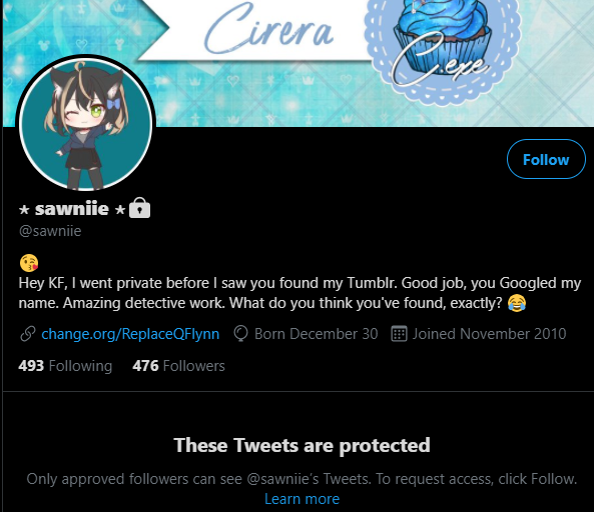Open the change.org/ReplaceQFlynn link

[x=130, y=334]
